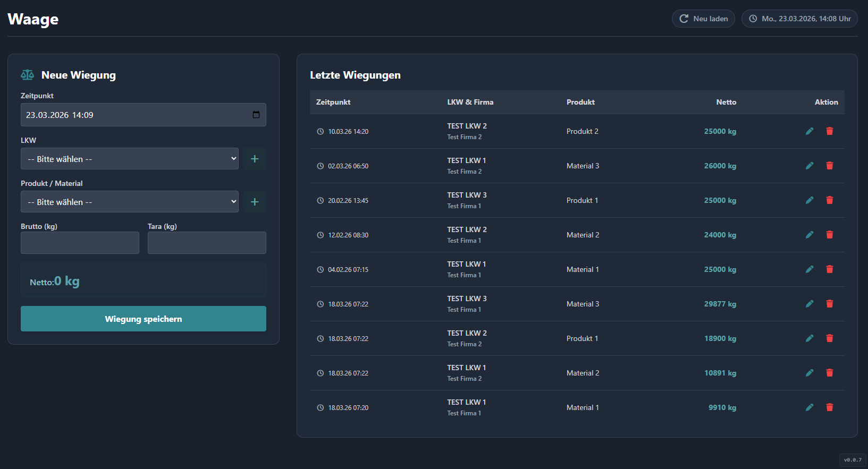Delete the 24000 kg weighing row

(x=829, y=235)
